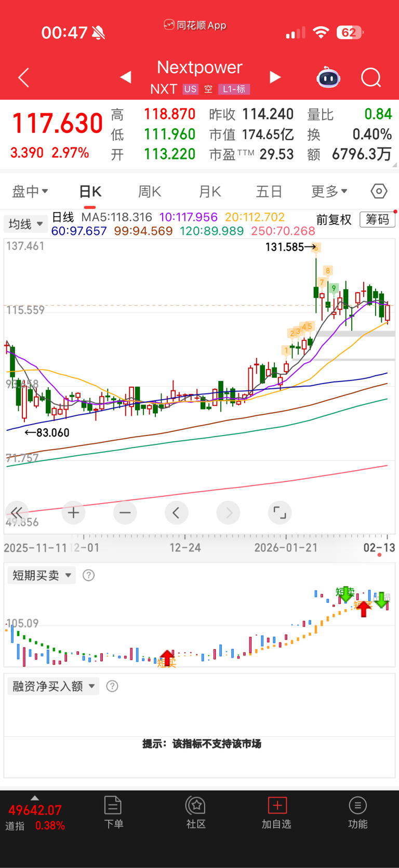This screenshot has width=399, height=868.
Task: Jump to earliest data double-left arrows
Action: [x=17, y=513]
